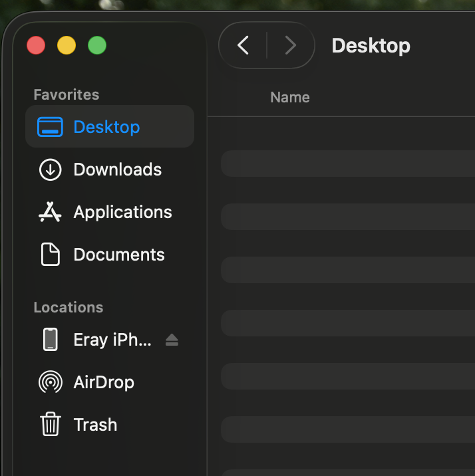Click the Desktop window title

pyautogui.click(x=371, y=46)
